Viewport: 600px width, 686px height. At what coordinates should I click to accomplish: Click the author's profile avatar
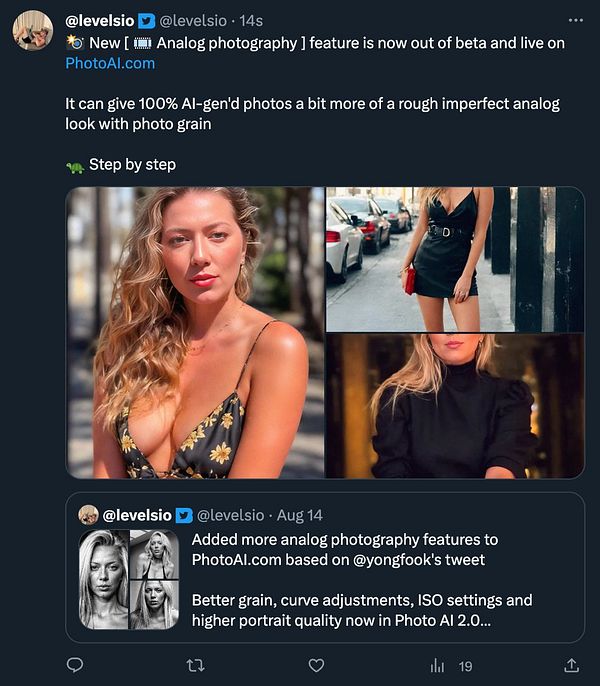pyautogui.click(x=32, y=30)
